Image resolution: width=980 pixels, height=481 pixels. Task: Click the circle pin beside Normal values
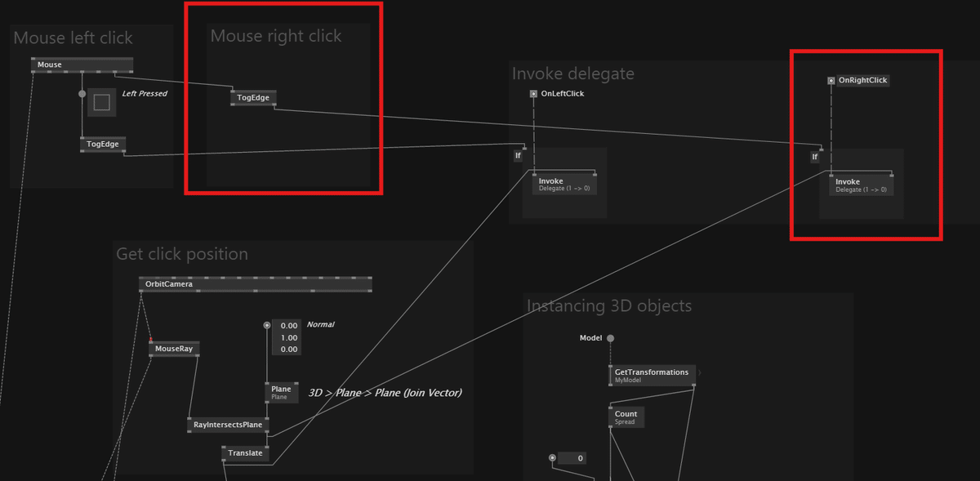click(266, 325)
